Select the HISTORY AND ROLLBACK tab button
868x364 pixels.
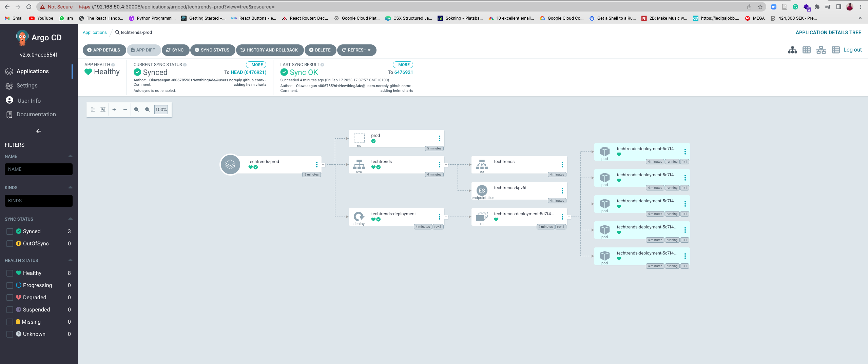coord(270,50)
